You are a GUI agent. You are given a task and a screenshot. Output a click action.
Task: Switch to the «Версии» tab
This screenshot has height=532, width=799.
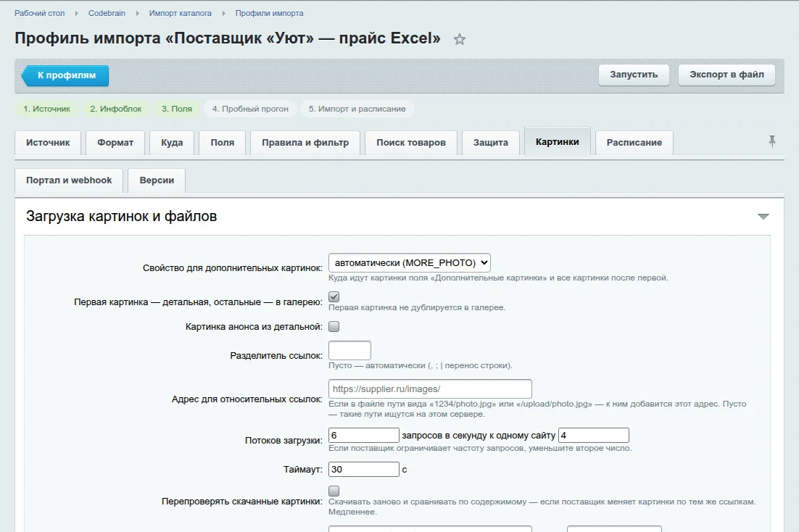pyautogui.click(x=157, y=180)
